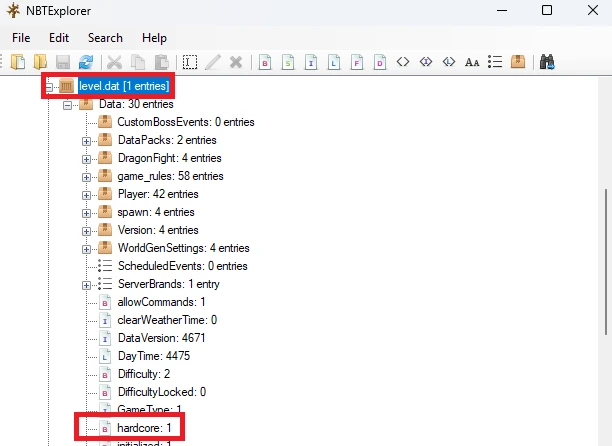612x446 pixels.
Task: Select the ScheduledEvents: 0 entries row
Action: (x=183, y=266)
